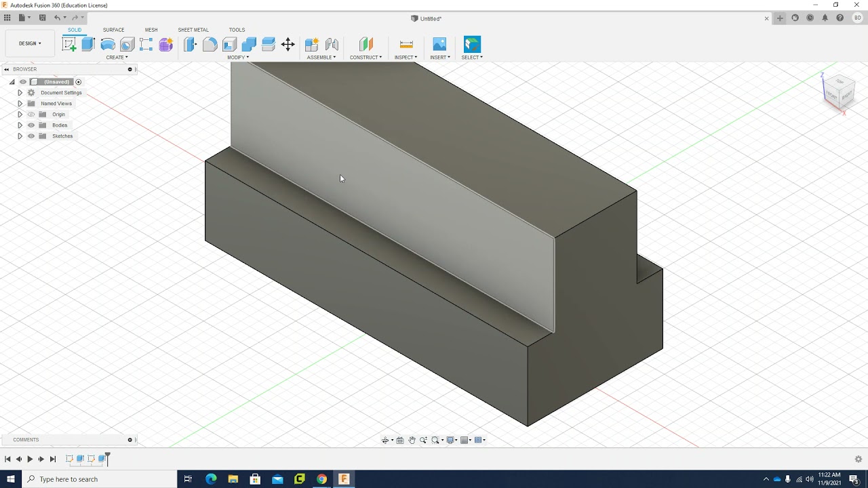
Task: Toggle visibility of the Unsaved root component
Action: click(x=23, y=82)
